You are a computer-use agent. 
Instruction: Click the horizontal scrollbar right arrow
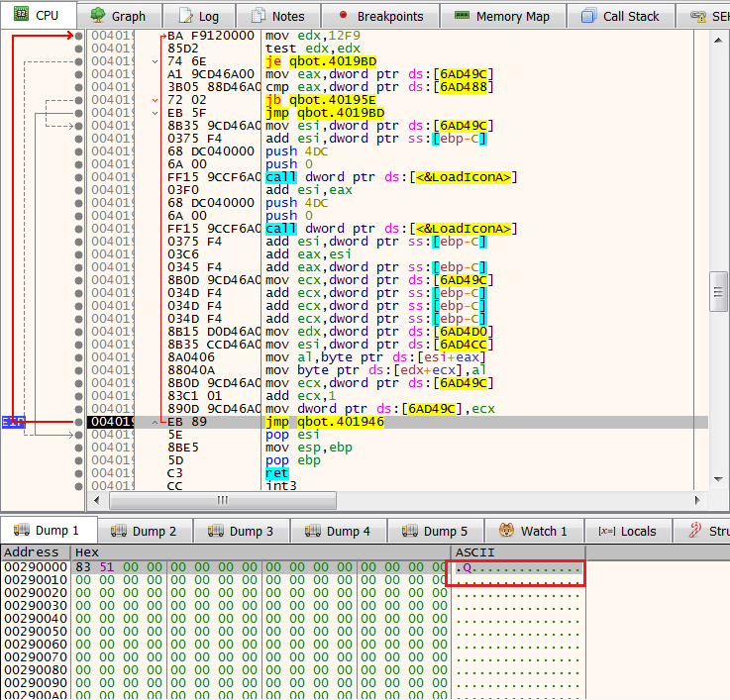pos(697,500)
